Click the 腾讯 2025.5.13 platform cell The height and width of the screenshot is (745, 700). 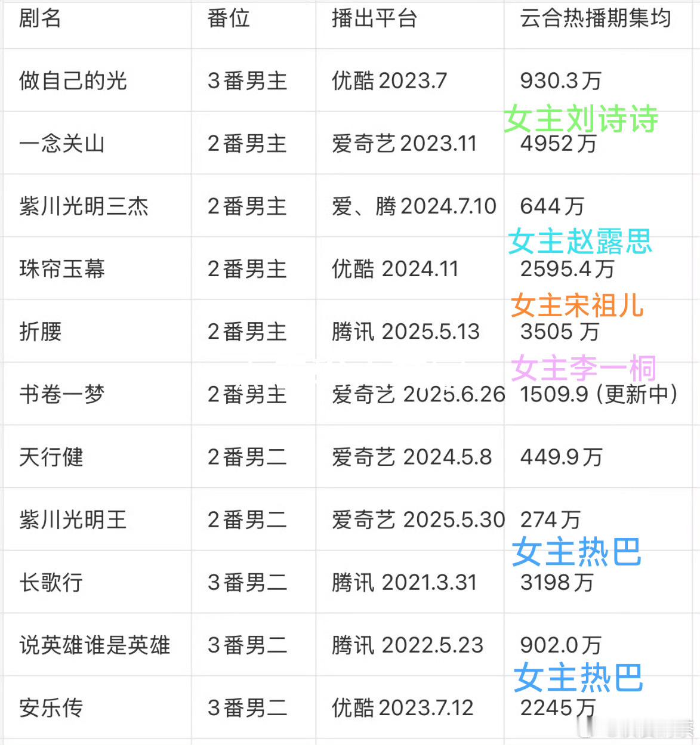tap(406, 332)
